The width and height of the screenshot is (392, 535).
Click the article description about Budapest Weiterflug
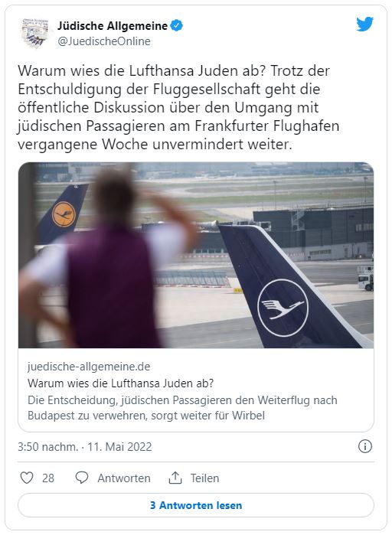(182, 408)
